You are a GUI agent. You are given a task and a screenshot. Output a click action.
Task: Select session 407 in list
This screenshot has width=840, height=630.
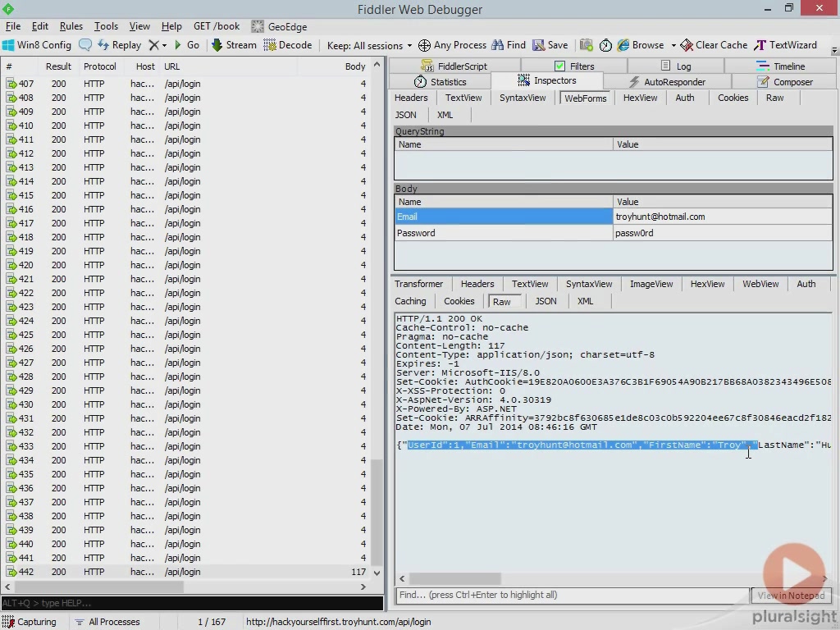click(x=186, y=84)
